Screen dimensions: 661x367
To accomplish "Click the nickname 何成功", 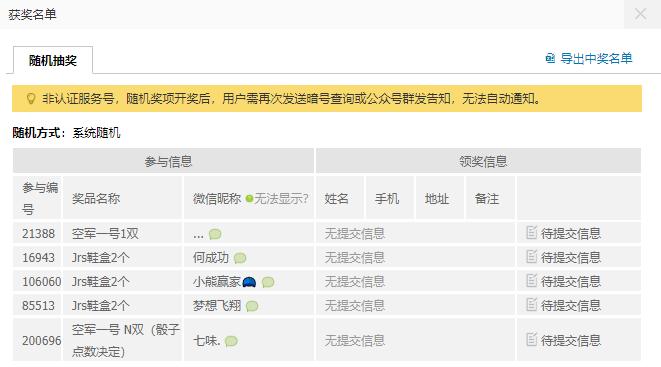I will tap(211, 257).
